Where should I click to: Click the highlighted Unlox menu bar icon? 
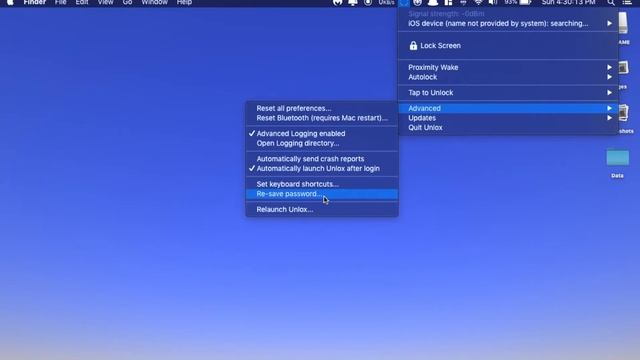click(x=403, y=2)
